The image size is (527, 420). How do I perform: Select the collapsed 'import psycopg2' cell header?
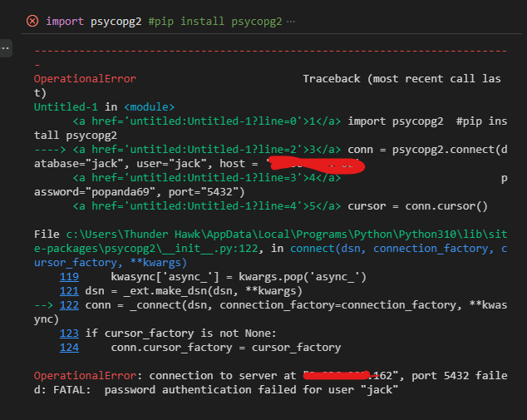tap(158, 21)
